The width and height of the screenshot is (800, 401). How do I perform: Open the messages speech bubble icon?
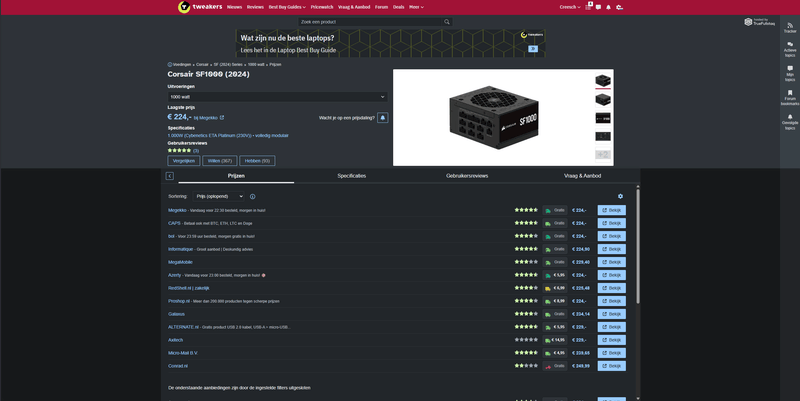pos(598,7)
